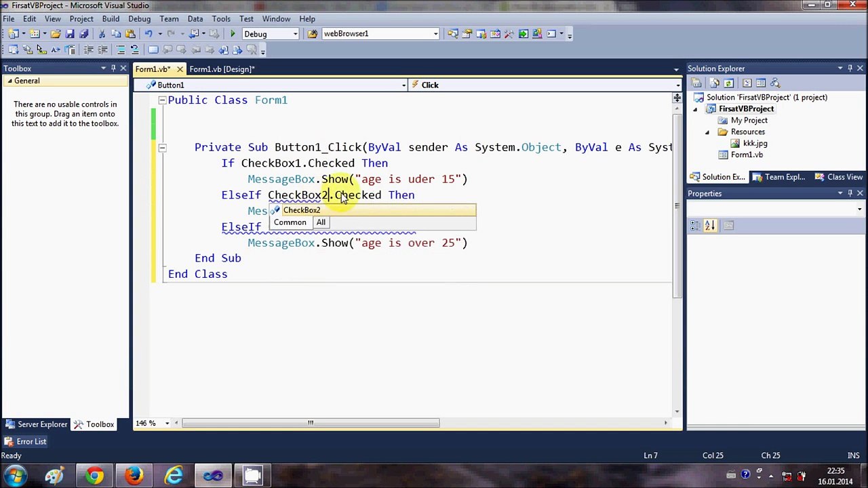Viewport: 868px width, 488px height.
Task: Open the Build menu
Action: (x=111, y=19)
